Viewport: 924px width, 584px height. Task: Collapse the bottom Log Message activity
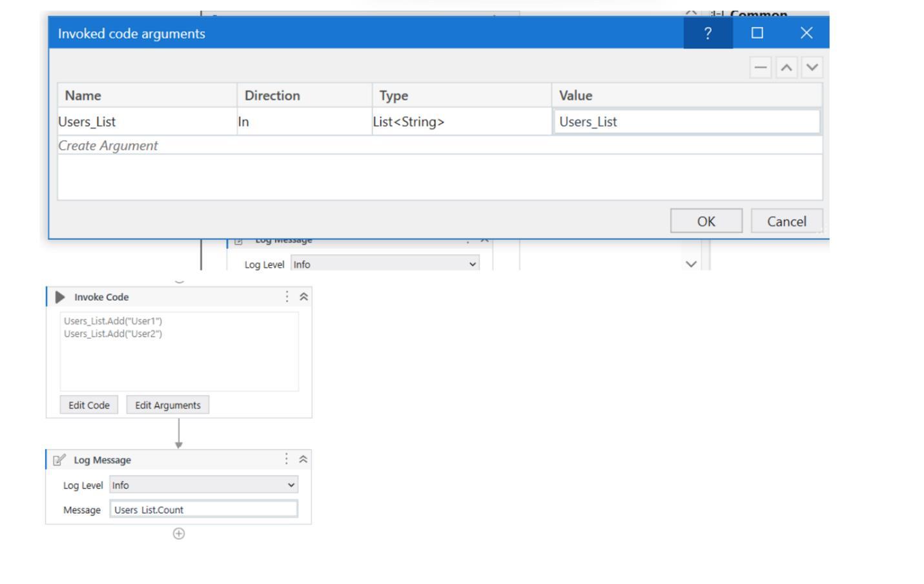(x=303, y=459)
